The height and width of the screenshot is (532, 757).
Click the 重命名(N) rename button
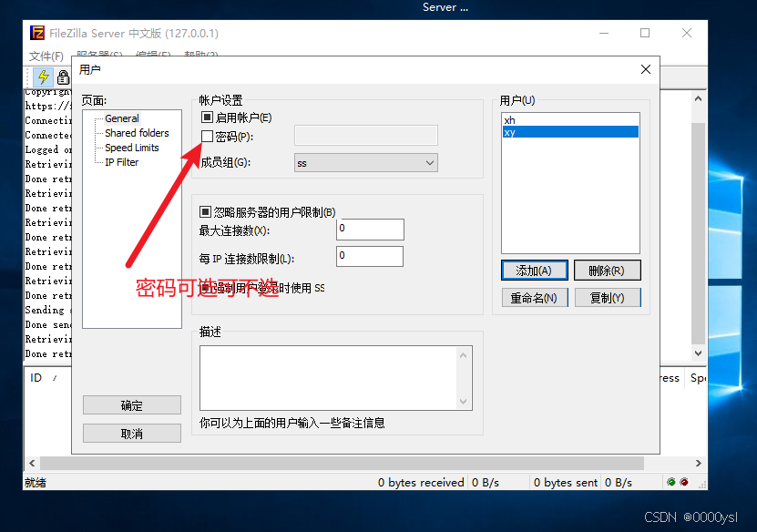point(534,298)
